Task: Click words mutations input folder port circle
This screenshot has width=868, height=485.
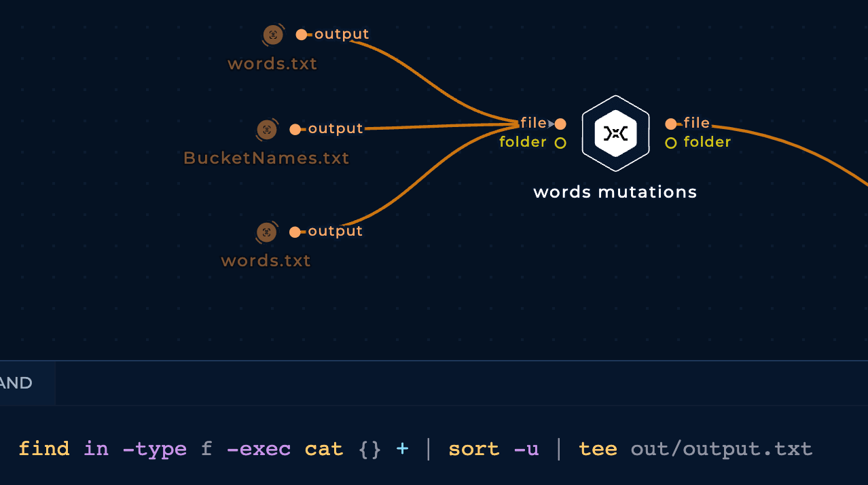Action: point(560,143)
